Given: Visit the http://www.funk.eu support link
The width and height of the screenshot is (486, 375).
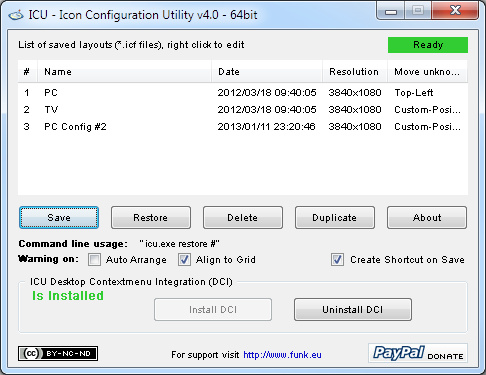Looking at the screenshot, I should tap(282, 355).
